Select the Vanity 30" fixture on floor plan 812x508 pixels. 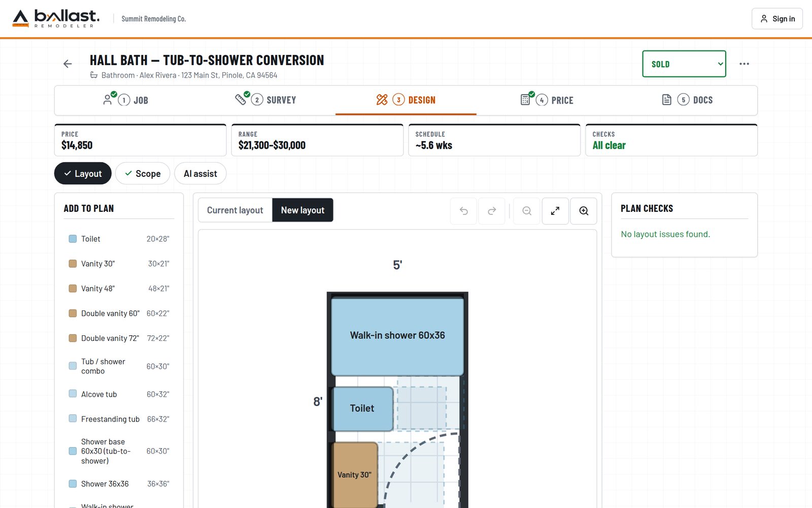coord(355,474)
